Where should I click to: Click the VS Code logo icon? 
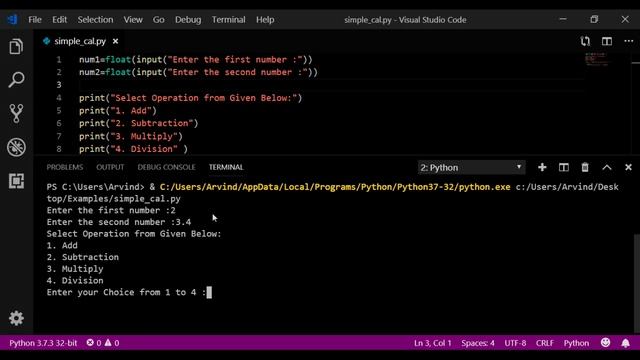12,20
